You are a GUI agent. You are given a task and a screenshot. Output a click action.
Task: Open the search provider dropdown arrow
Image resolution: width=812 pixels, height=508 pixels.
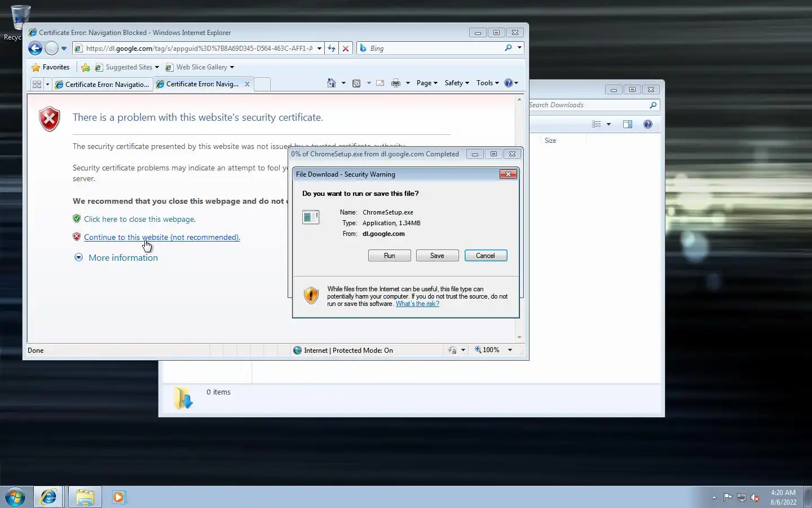coord(519,48)
